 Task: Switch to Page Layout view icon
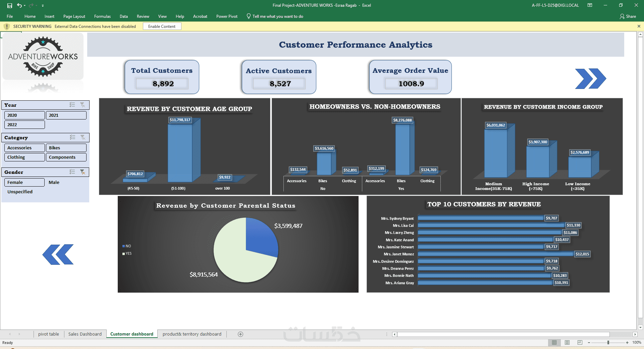567,342
